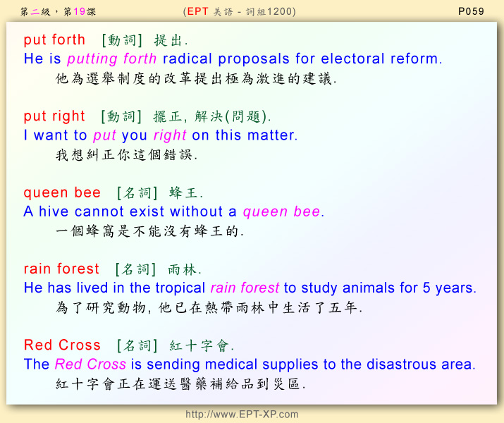Click the sentence 'I want to put you right'
This screenshot has height=423, width=504.
(161, 135)
